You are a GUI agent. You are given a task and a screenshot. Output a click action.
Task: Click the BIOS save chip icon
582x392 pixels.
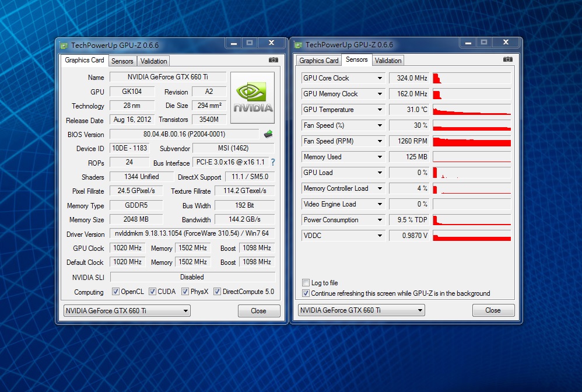268,134
